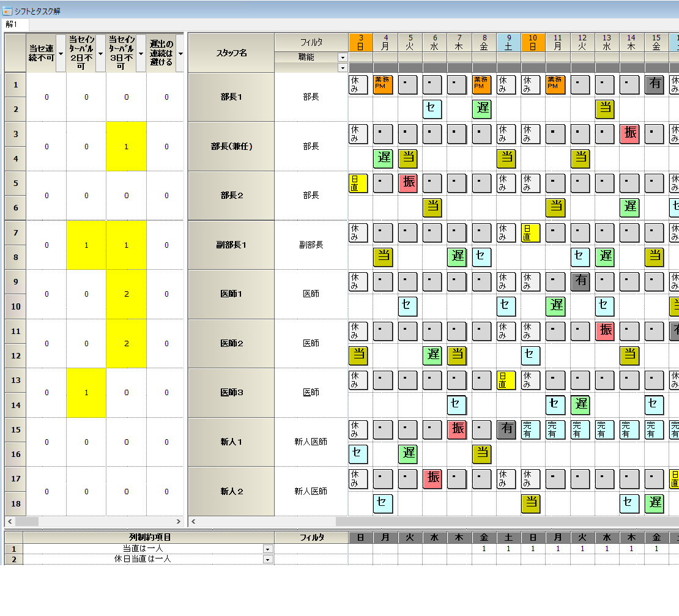This screenshot has height=616, width=679.
Task: Click the red 振 shift for 部長(兼任) on day 14
Action: point(630,133)
